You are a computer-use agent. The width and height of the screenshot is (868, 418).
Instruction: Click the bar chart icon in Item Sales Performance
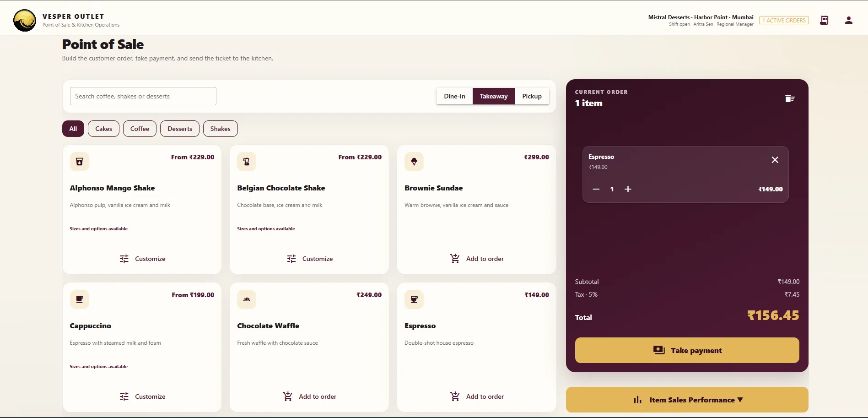[x=637, y=400]
